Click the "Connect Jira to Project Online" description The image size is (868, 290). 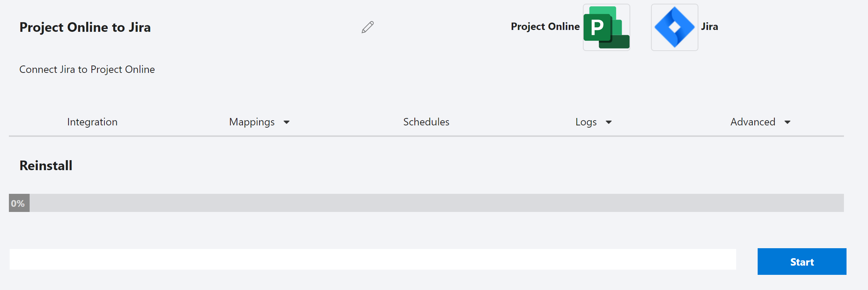[87, 70]
